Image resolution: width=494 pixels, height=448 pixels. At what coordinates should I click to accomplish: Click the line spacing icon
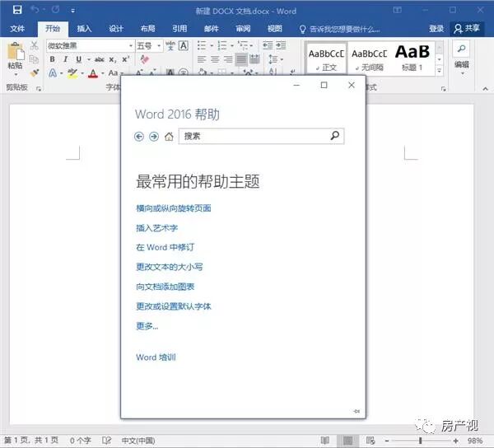[x=273, y=59]
